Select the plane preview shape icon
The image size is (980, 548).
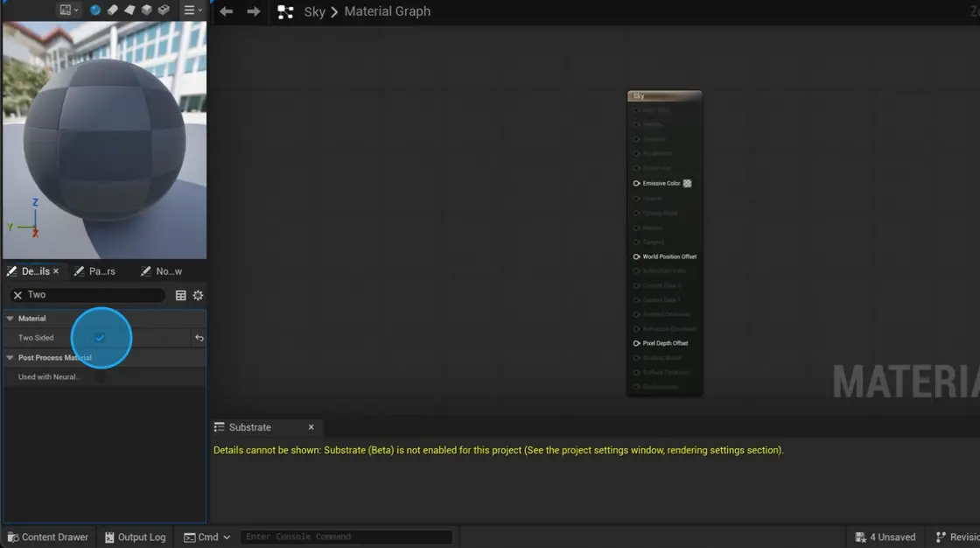coord(129,10)
